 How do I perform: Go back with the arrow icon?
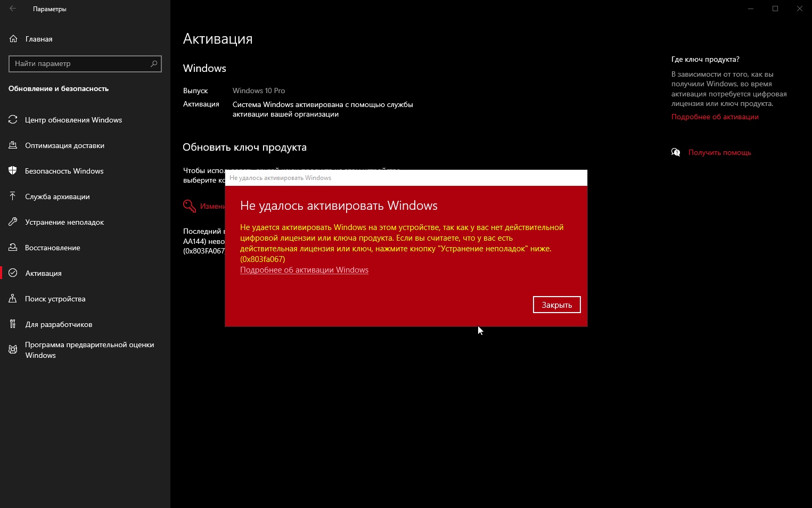tap(13, 9)
